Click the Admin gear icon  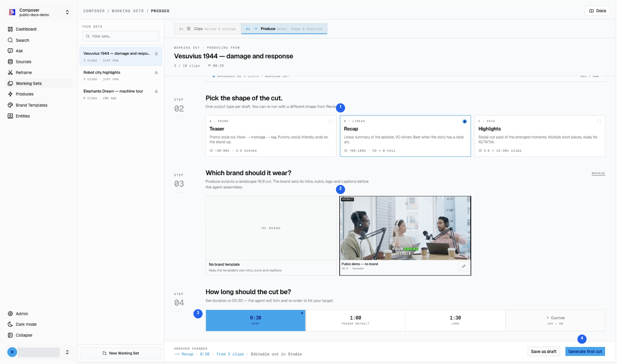[10, 314]
